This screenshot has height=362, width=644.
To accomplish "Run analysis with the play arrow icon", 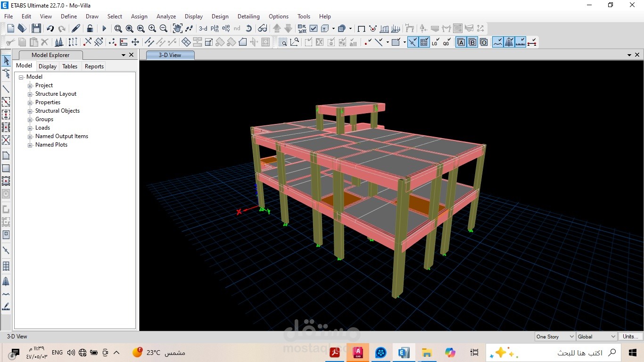I will [x=104, y=29].
